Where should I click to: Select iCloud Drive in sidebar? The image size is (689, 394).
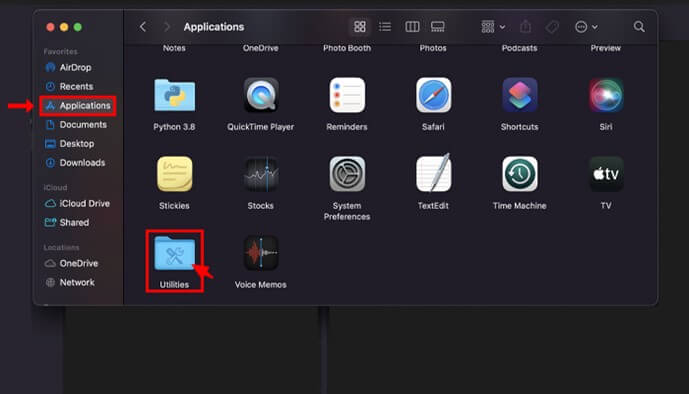[x=77, y=203]
